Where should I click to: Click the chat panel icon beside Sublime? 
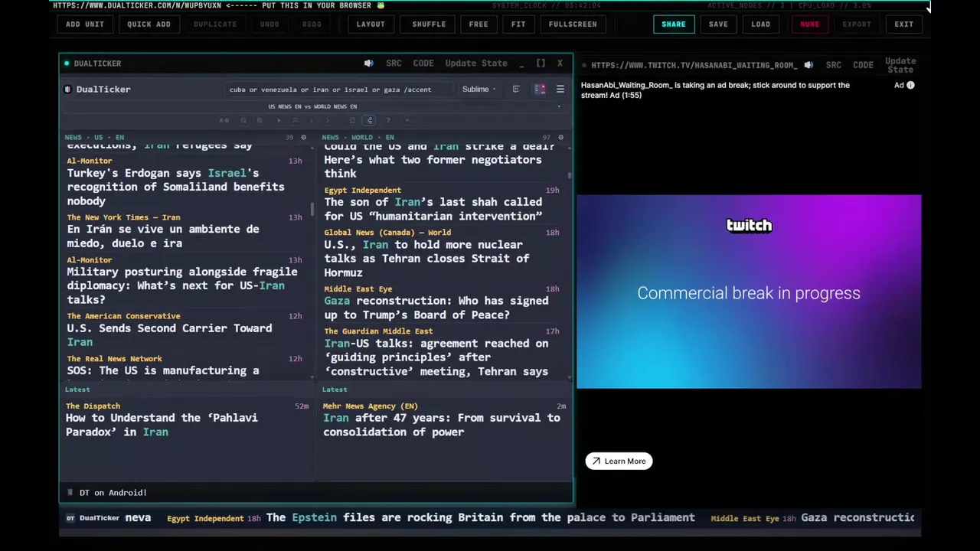(515, 90)
